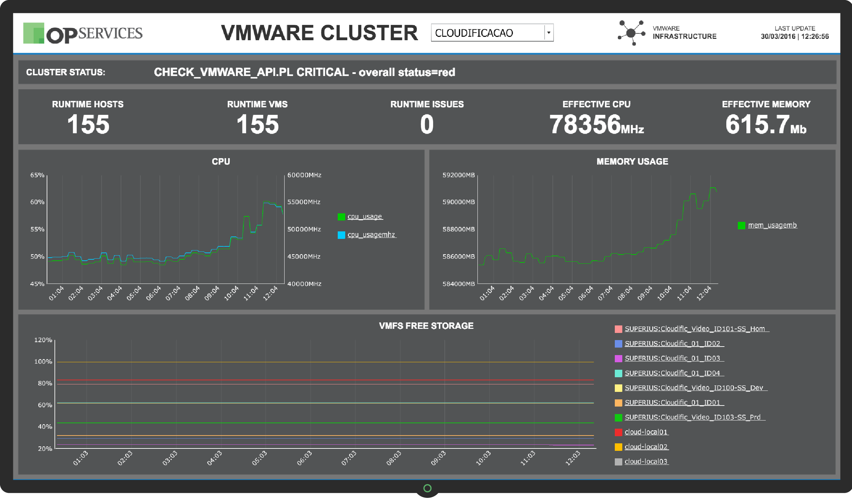The image size is (852, 504).
Task: Click the red swatch beside cloud-local01
Action: coord(618,432)
